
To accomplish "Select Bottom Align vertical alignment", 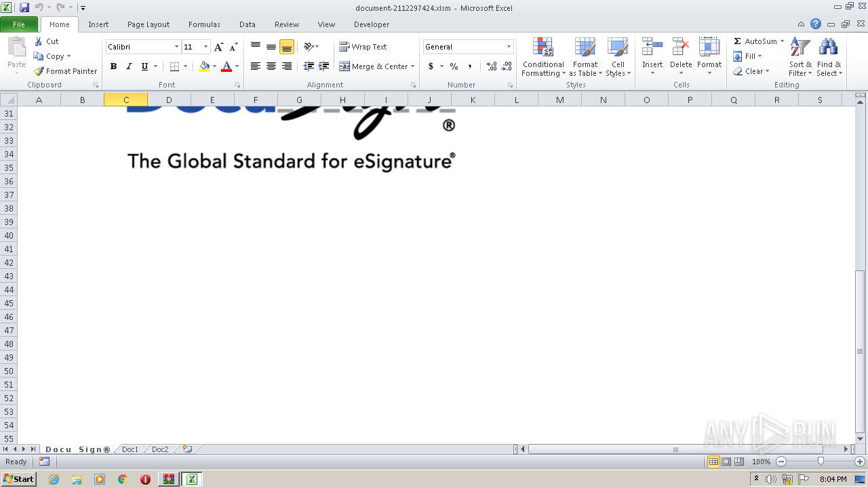I will pos(287,47).
